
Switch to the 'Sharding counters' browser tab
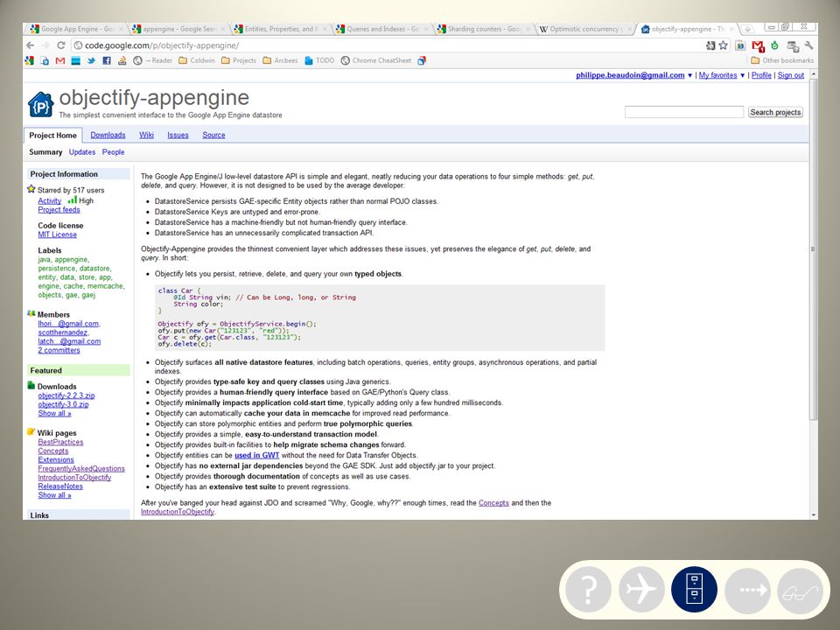[485, 29]
